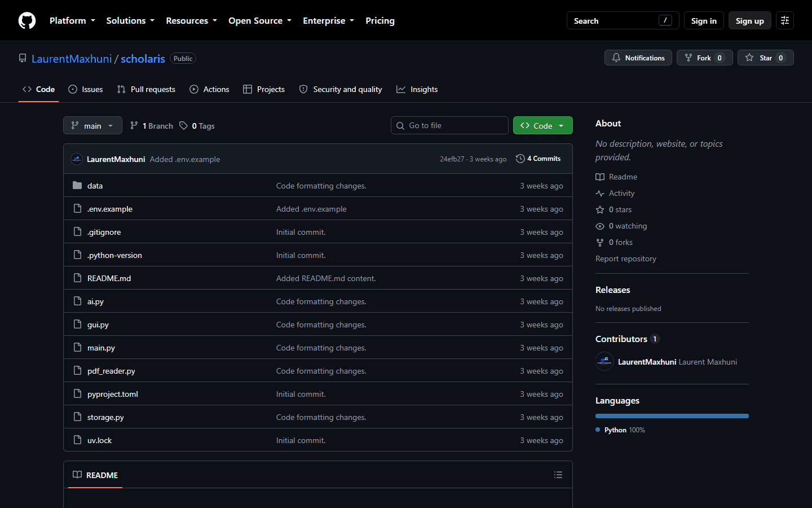Screen dimensions: 812x508
Task: Click the star icon beside 0 stars
Action: coord(600,209)
